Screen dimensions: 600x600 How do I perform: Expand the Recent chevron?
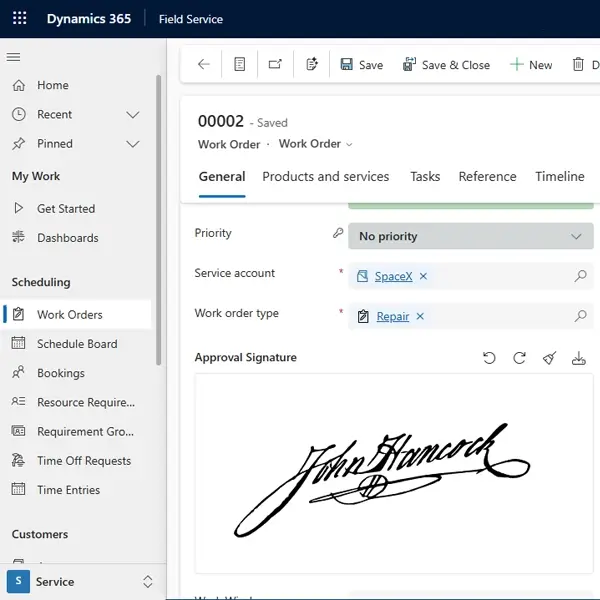tap(133, 114)
